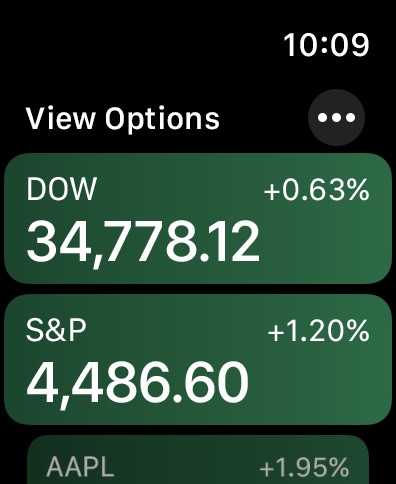Expand view options via ellipsis circle
Screen dimensions: 396x484
(x=336, y=117)
